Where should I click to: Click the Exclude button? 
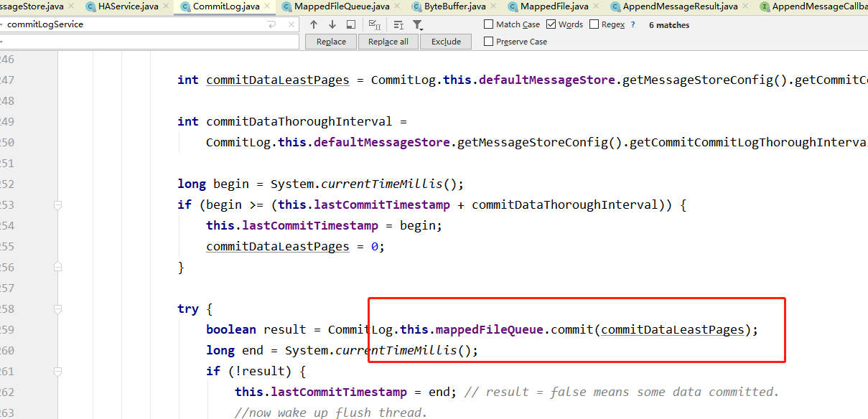446,42
